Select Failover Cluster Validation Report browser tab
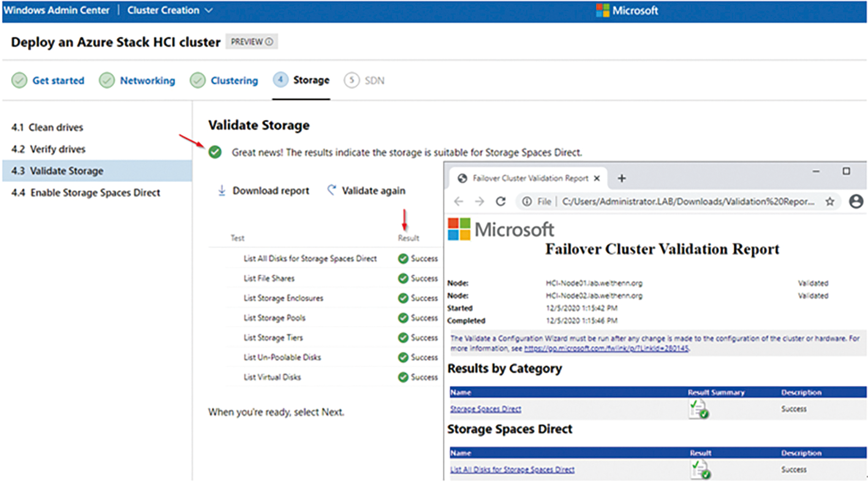The image size is (868, 483). click(x=528, y=178)
